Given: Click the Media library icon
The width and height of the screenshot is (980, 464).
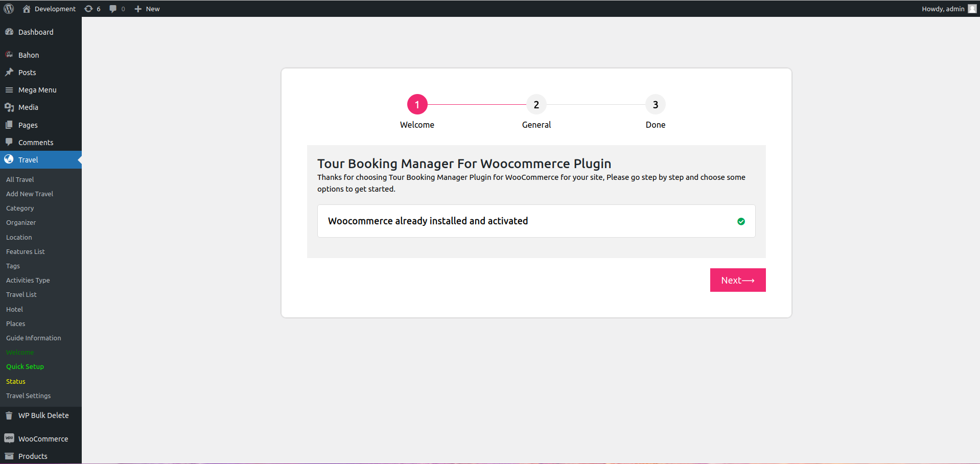Looking at the screenshot, I should coord(9,107).
